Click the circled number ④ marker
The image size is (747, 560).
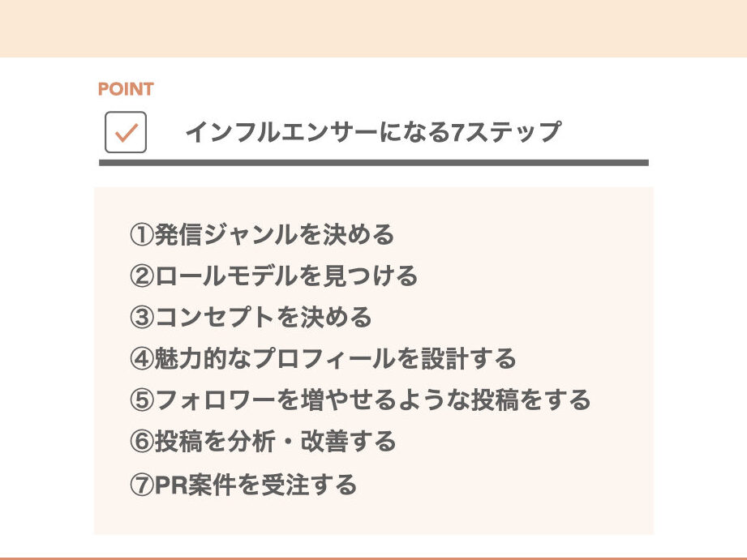(x=141, y=358)
